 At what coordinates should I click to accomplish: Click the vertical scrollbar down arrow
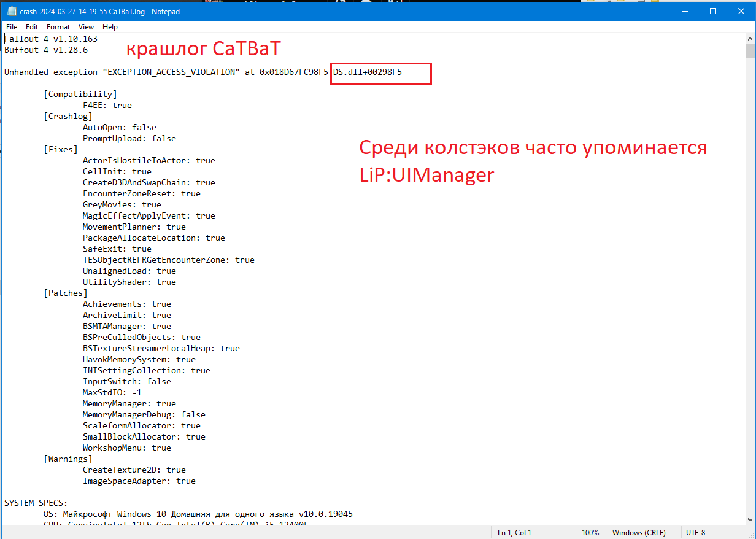tap(750, 520)
